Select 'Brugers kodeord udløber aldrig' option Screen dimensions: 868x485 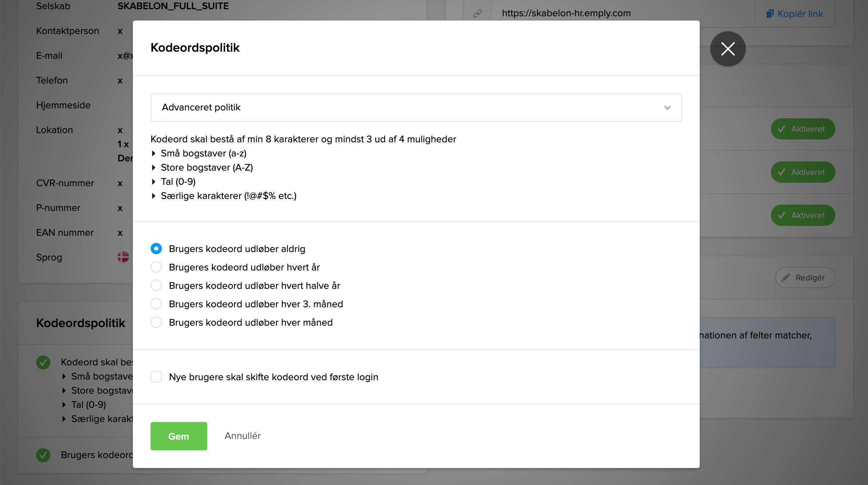(x=156, y=249)
